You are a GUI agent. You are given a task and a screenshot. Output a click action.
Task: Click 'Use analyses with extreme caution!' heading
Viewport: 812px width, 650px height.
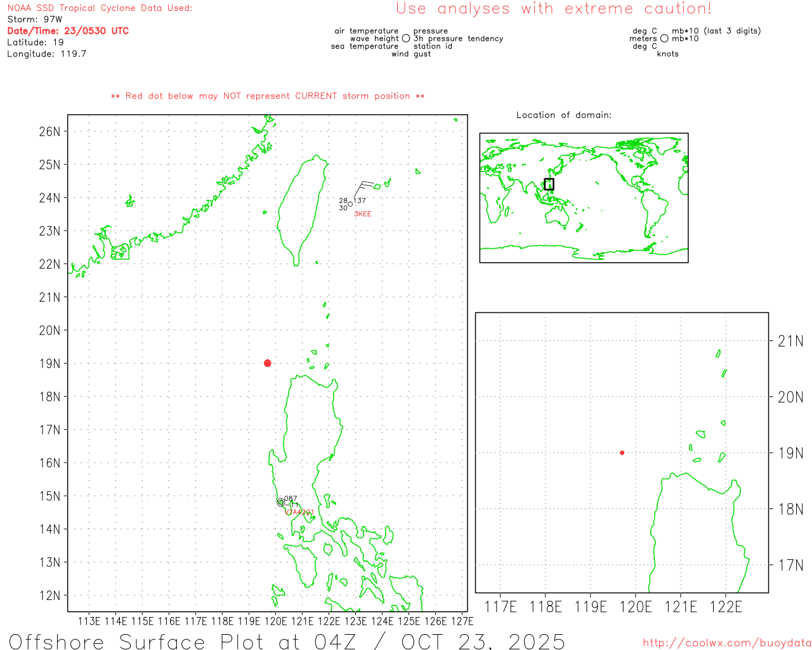[553, 9]
